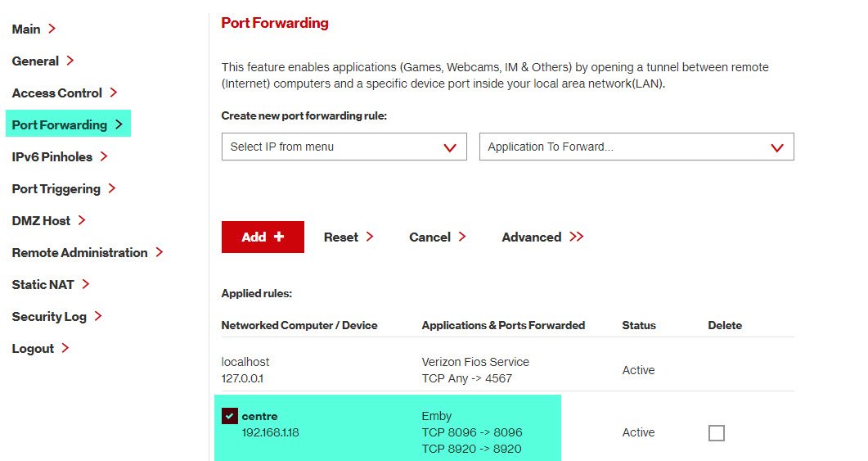This screenshot has height=461, width=868.
Task: Open the Select IP from menu dropdown
Action: (344, 147)
